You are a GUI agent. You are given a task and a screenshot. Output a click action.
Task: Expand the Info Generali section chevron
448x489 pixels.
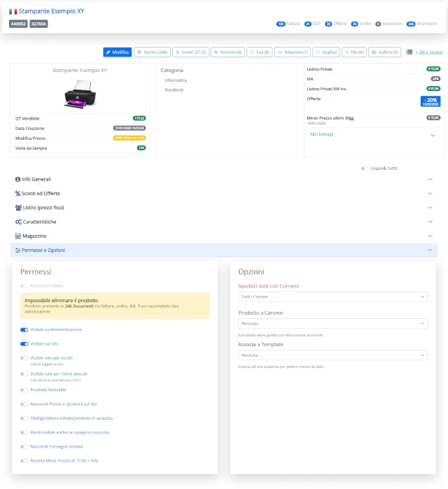[430, 179]
